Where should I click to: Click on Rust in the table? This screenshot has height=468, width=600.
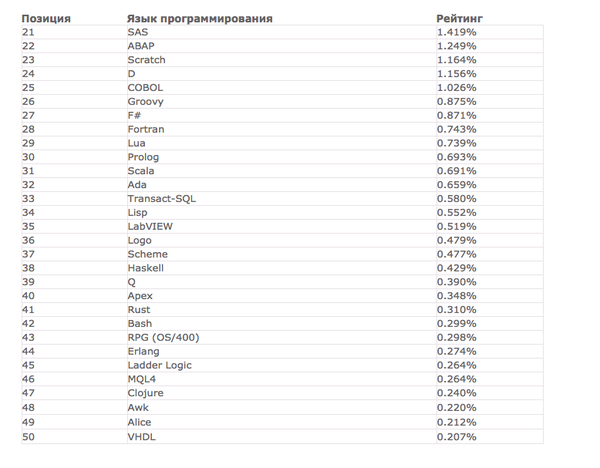139,310
